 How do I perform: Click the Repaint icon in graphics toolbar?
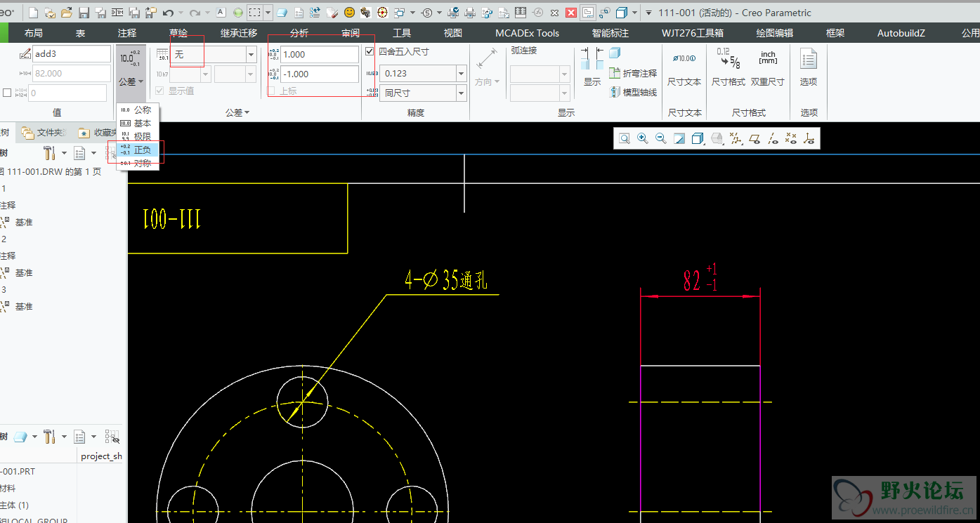[x=679, y=139]
